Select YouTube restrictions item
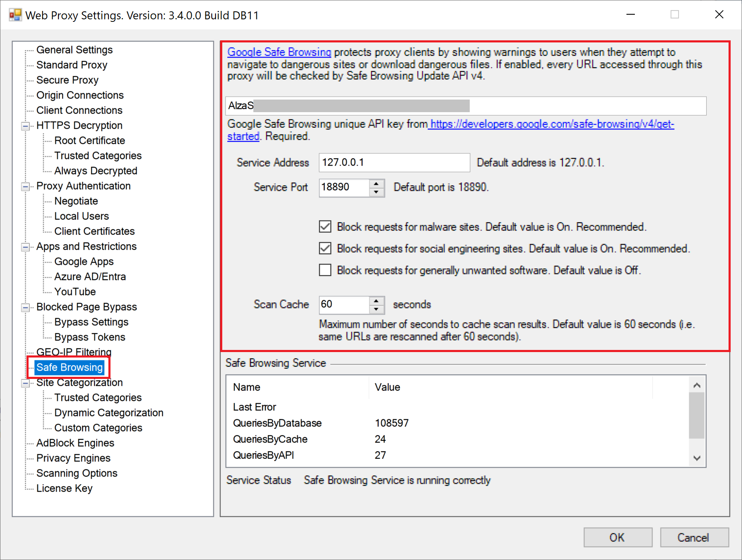Screen dimensions: 742x560 (x=75, y=292)
